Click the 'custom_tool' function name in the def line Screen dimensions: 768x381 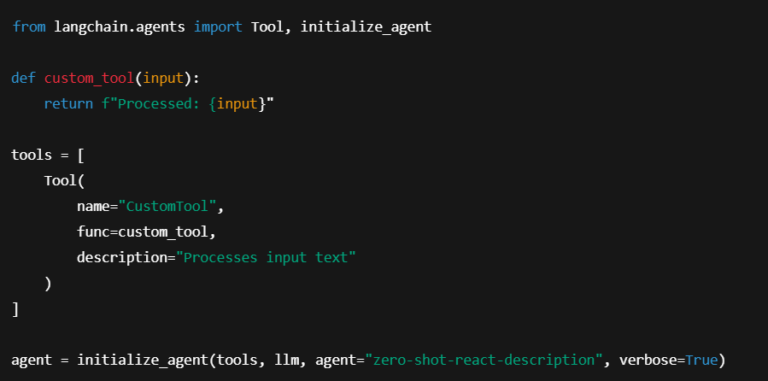90,78
